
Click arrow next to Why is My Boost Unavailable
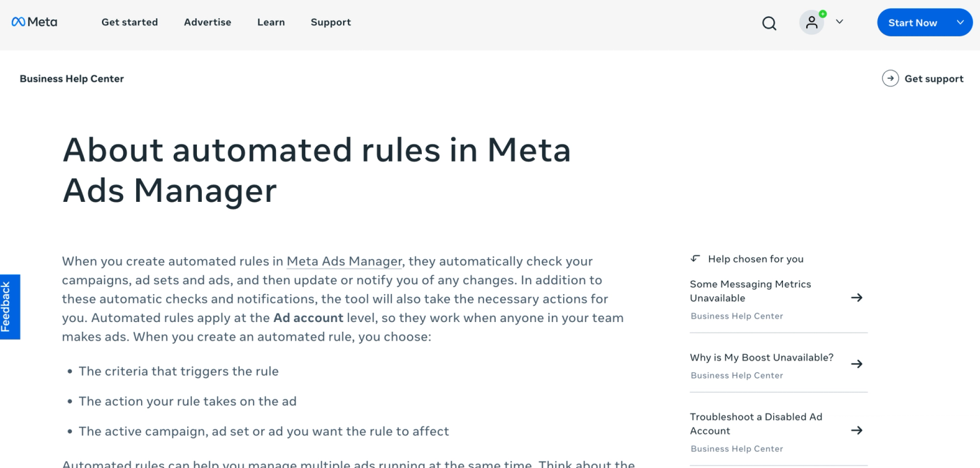tap(856, 364)
